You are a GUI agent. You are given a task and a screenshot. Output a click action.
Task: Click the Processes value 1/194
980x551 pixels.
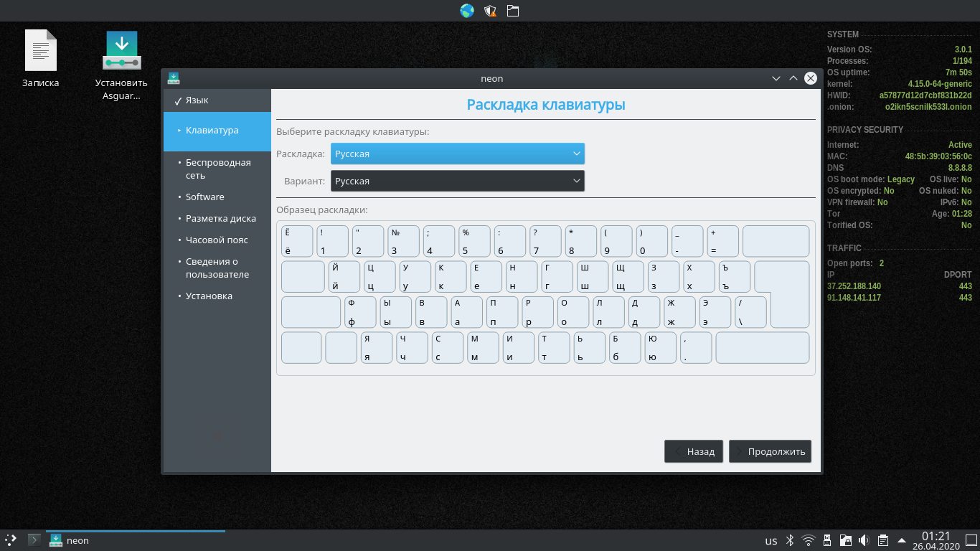tap(962, 61)
